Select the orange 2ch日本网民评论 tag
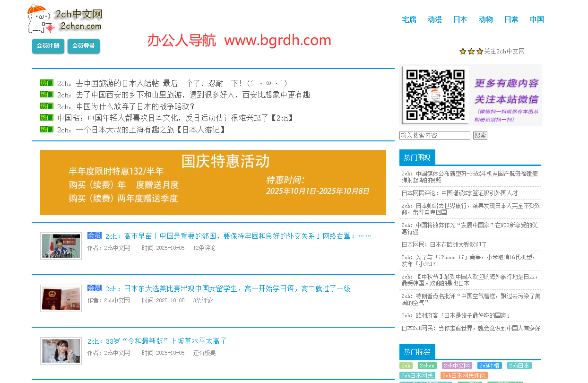Image resolution: width=588 pixels, height=383 pixels. tap(464, 375)
